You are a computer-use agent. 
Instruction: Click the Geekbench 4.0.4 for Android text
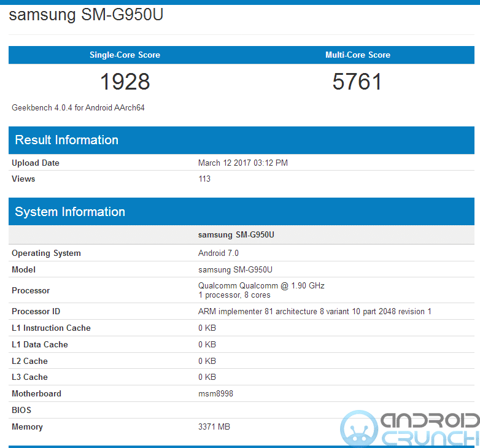point(78,107)
